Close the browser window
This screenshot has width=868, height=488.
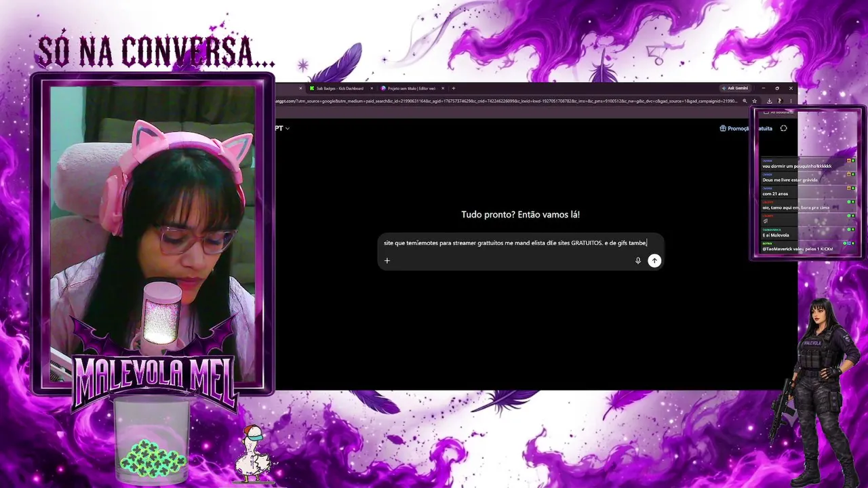791,88
